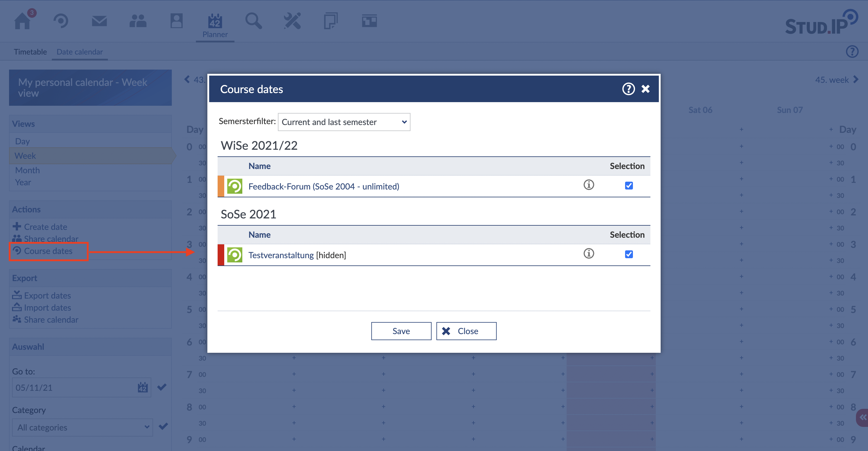868x451 pixels.
Task: Open the Search magnifier icon
Action: [x=253, y=21]
